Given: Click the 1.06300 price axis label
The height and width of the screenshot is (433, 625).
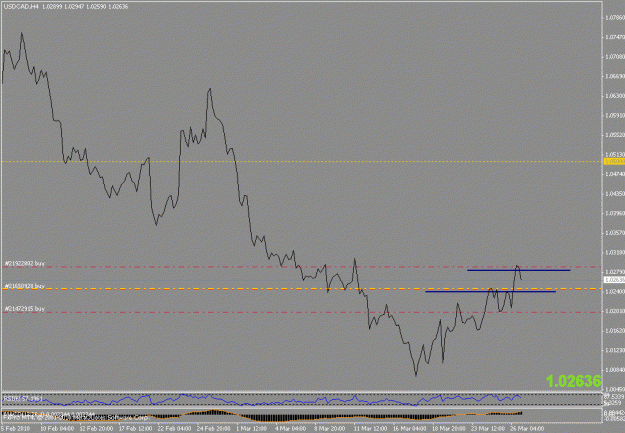Looking at the screenshot, I should (x=615, y=96).
